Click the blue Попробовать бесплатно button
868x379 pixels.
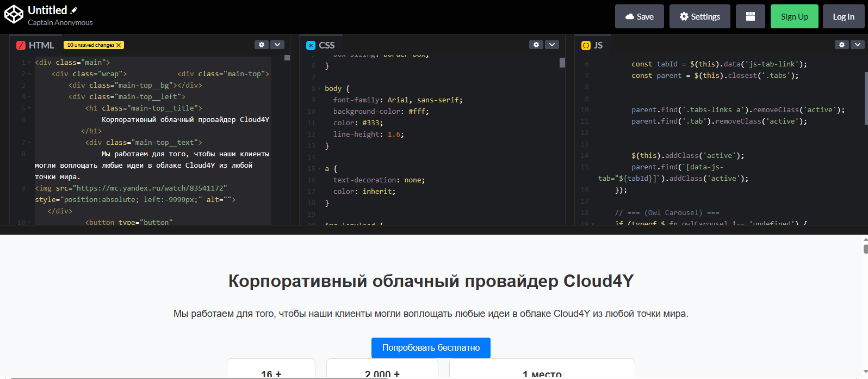(431, 348)
